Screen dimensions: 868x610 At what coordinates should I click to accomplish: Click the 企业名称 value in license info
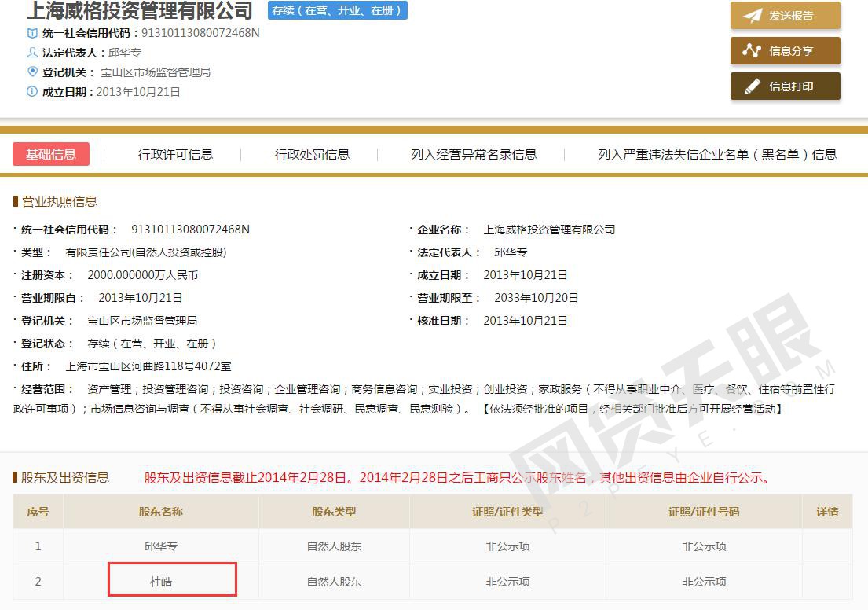pyautogui.click(x=550, y=230)
